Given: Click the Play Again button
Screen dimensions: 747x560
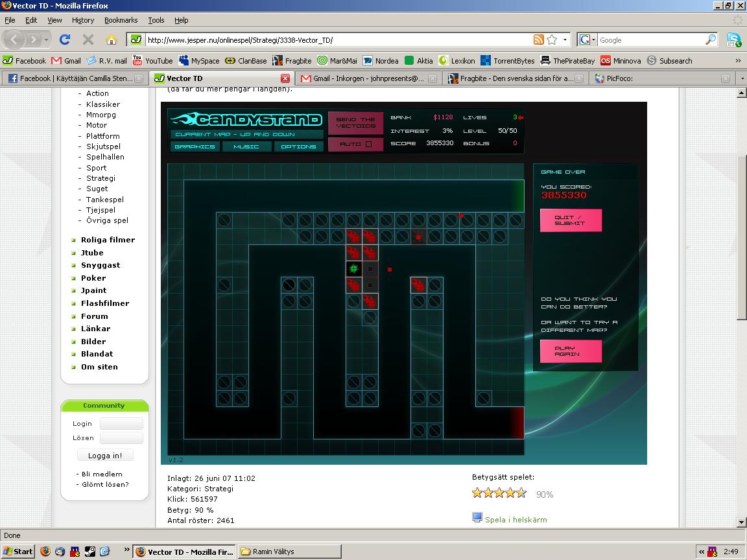Looking at the screenshot, I should pos(571,351).
